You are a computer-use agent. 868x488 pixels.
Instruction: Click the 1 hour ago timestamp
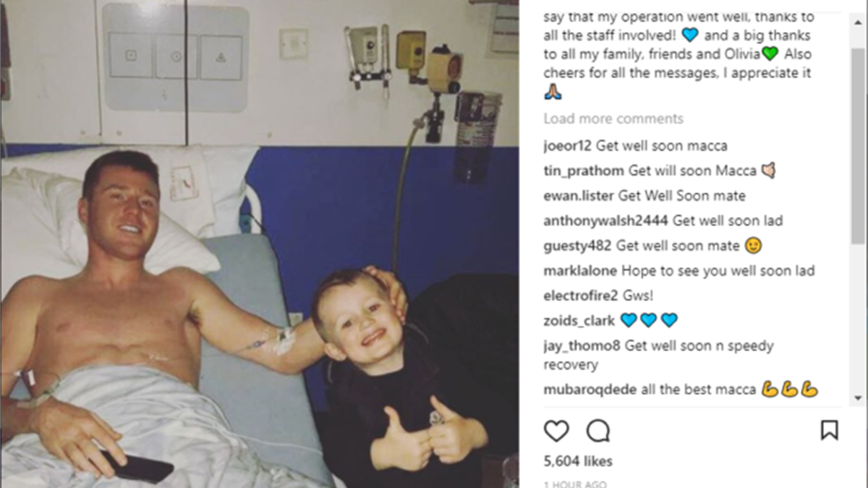pos(575,484)
